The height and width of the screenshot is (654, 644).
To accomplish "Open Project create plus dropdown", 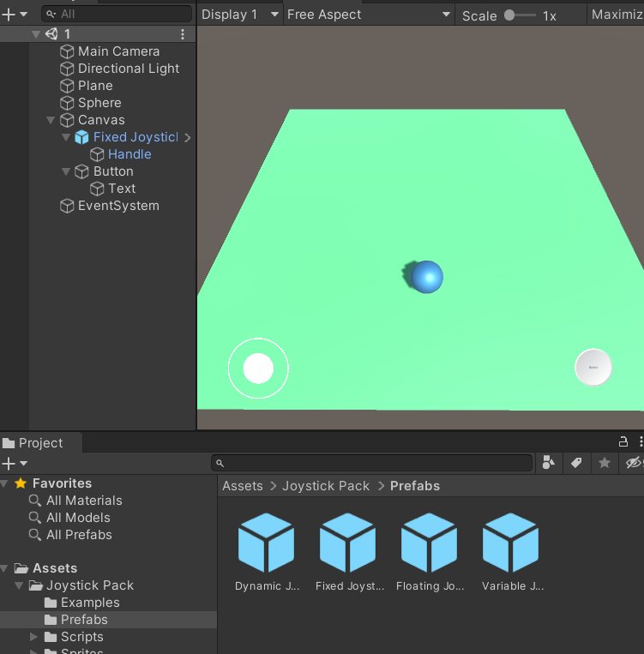I will (15, 464).
